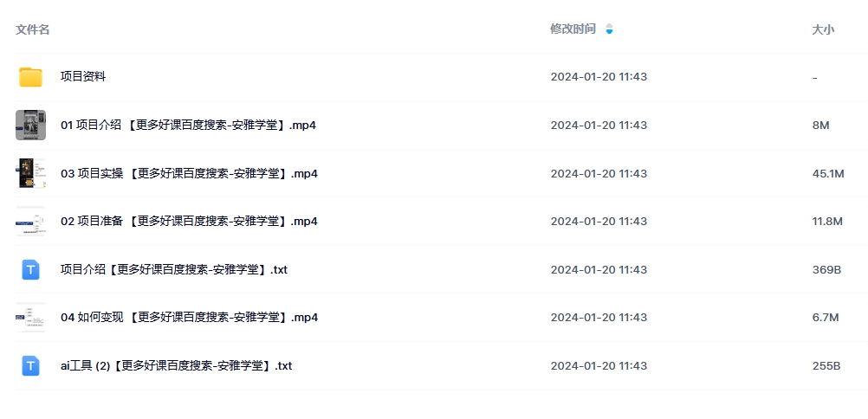Open 03 项目实操 mp4 file name
Screen dimensions: 868x419
pos(190,173)
